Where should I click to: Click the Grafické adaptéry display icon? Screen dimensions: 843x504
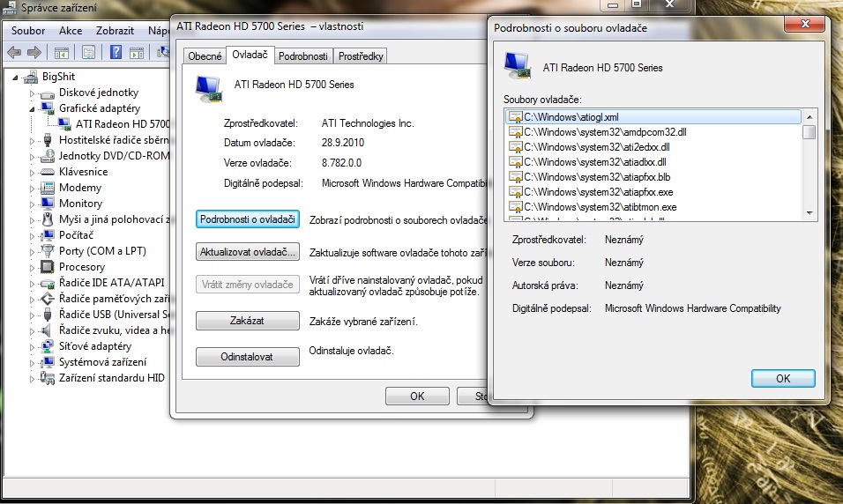click(x=48, y=108)
